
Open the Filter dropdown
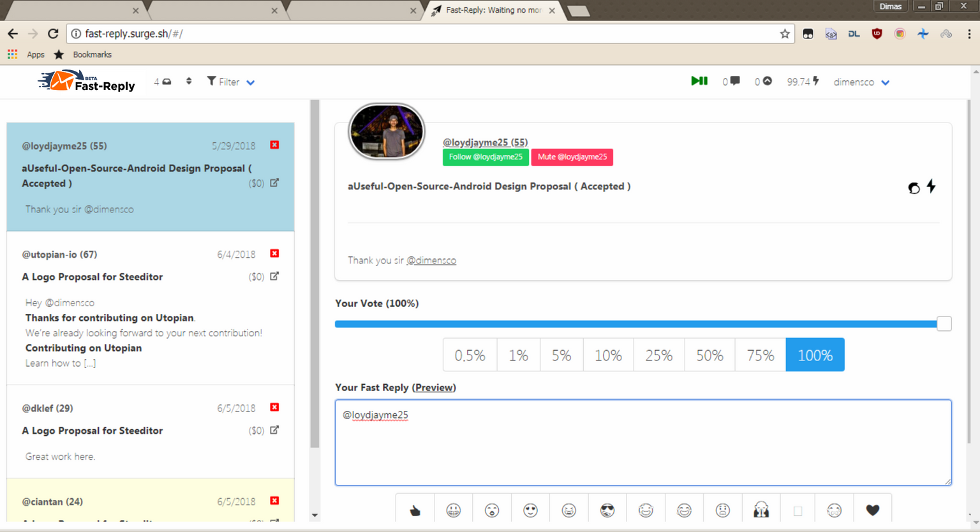(230, 82)
